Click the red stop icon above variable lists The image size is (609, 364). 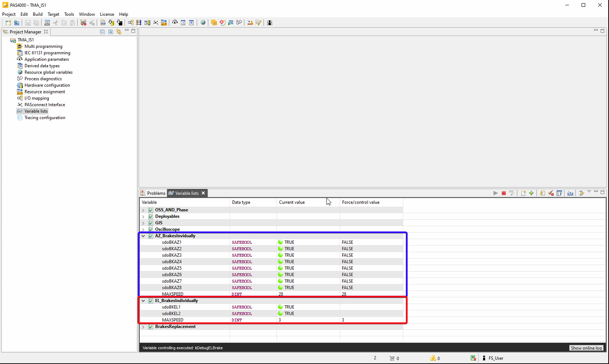[504, 193]
